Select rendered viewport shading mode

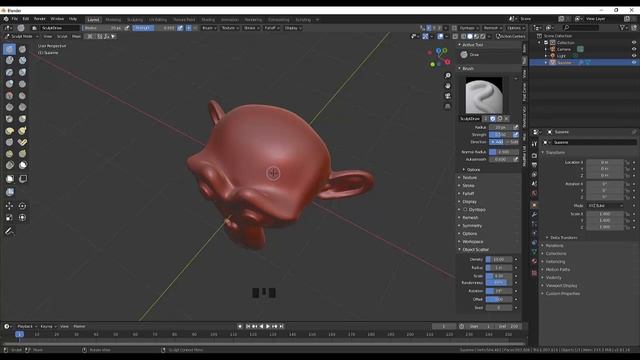pyautogui.click(x=483, y=36)
